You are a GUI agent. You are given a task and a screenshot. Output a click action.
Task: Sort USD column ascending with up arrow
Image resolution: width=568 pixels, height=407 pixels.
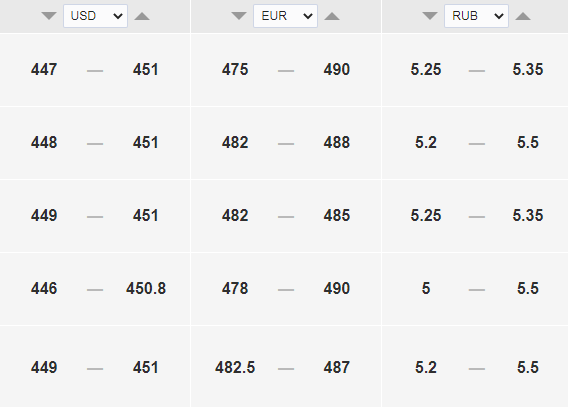(142, 16)
